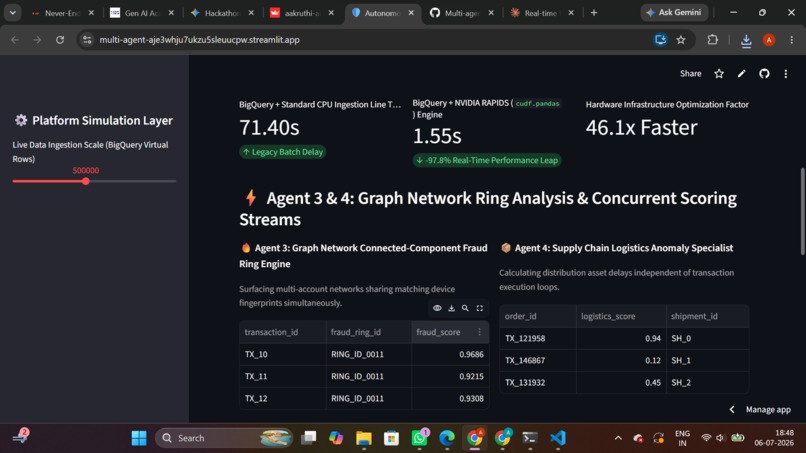Open the ENG IN language switcher
Viewport: 806px width, 453px height.
(682, 438)
